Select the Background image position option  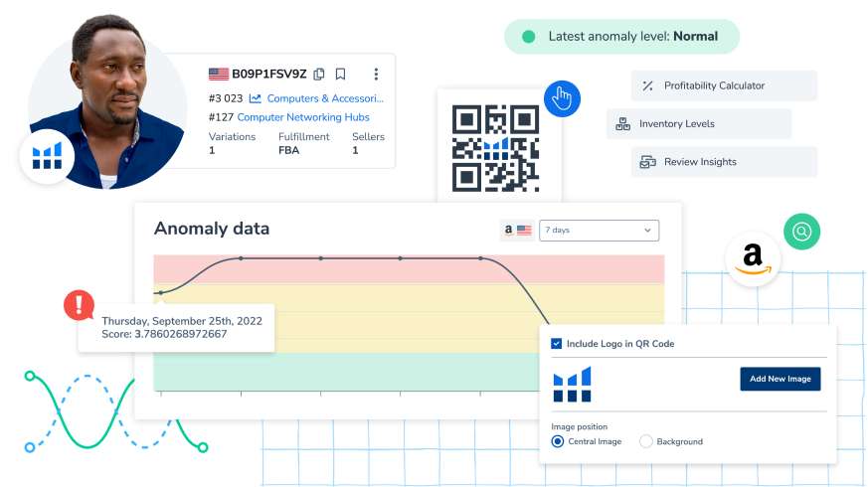pyautogui.click(x=646, y=441)
